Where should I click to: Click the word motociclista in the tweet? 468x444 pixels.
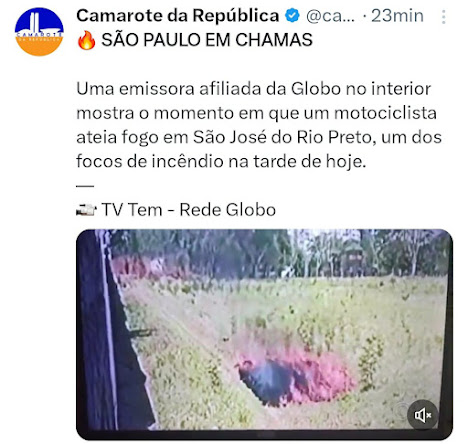385,113
